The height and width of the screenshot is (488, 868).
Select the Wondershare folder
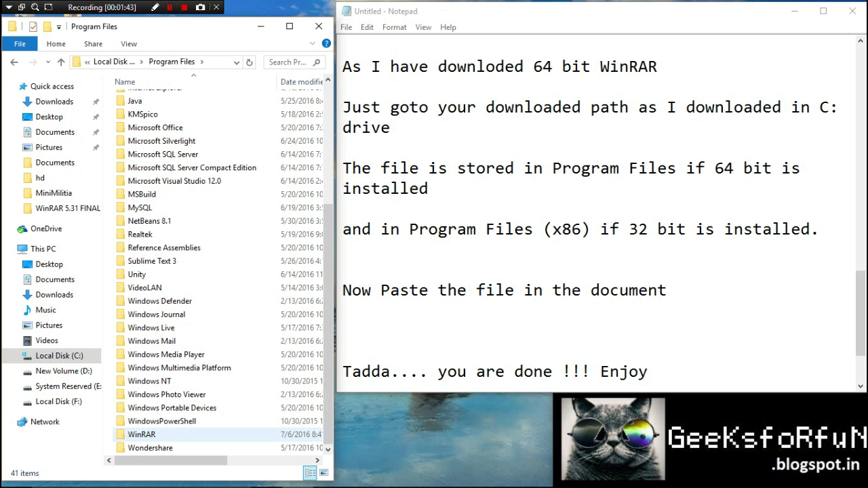[x=150, y=448]
